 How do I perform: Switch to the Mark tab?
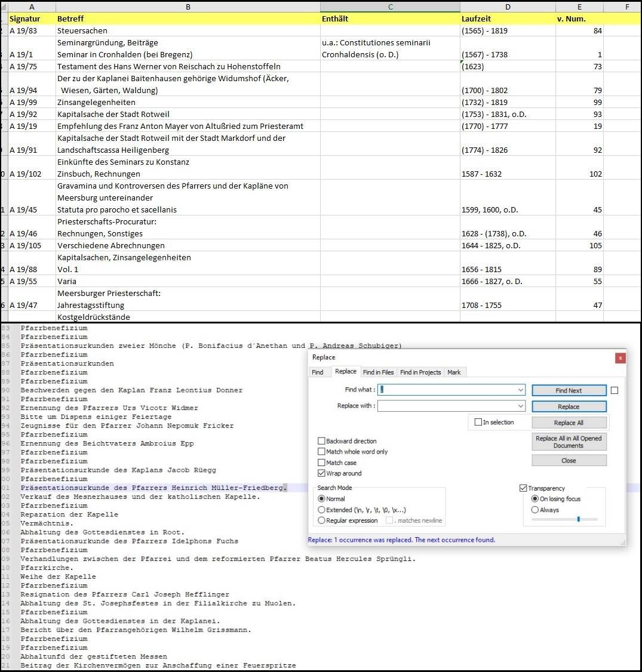coord(454,372)
